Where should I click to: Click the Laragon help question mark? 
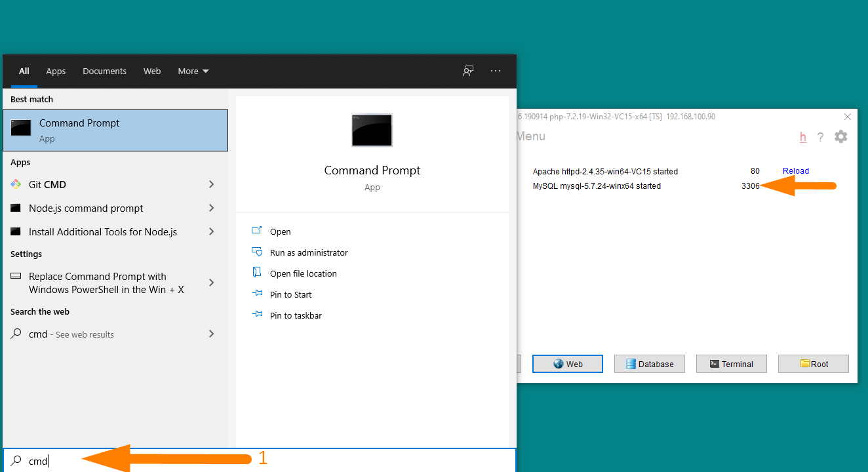click(820, 137)
